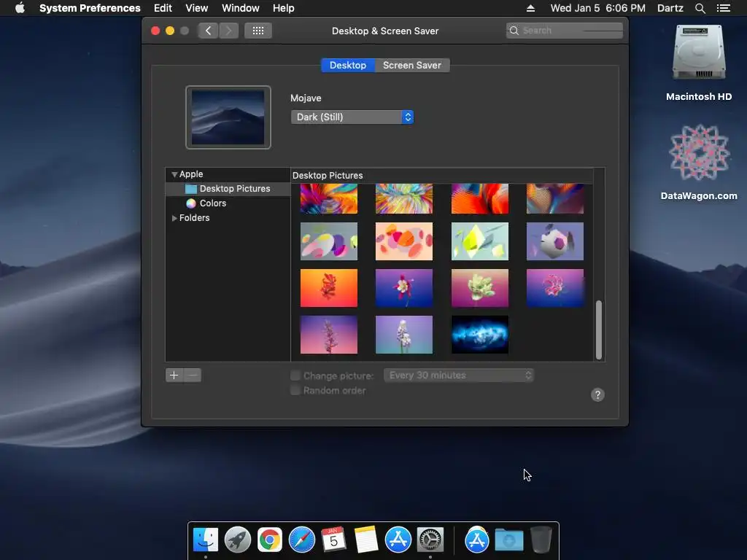Open the Edit menu
This screenshot has height=560, width=747.
(163, 8)
